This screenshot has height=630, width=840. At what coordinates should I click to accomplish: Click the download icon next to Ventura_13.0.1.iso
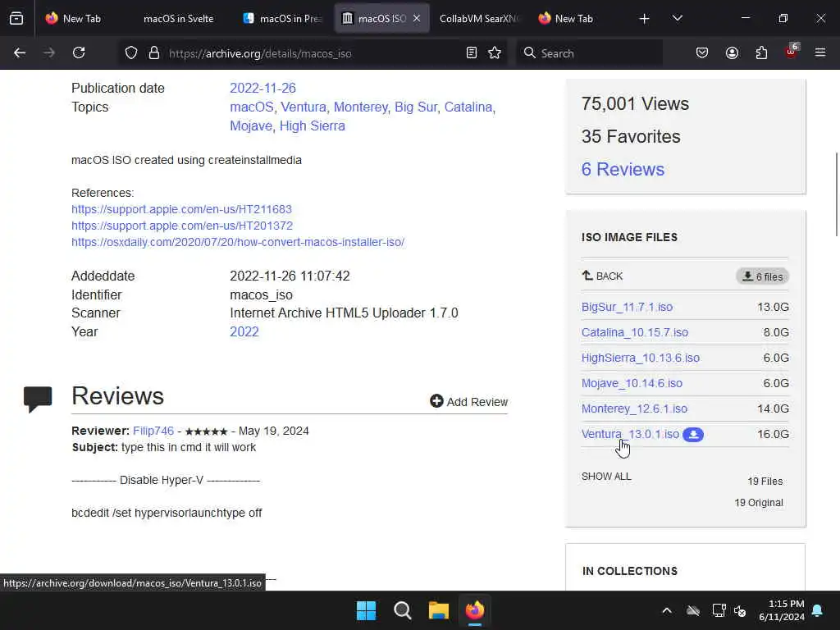[x=693, y=435]
